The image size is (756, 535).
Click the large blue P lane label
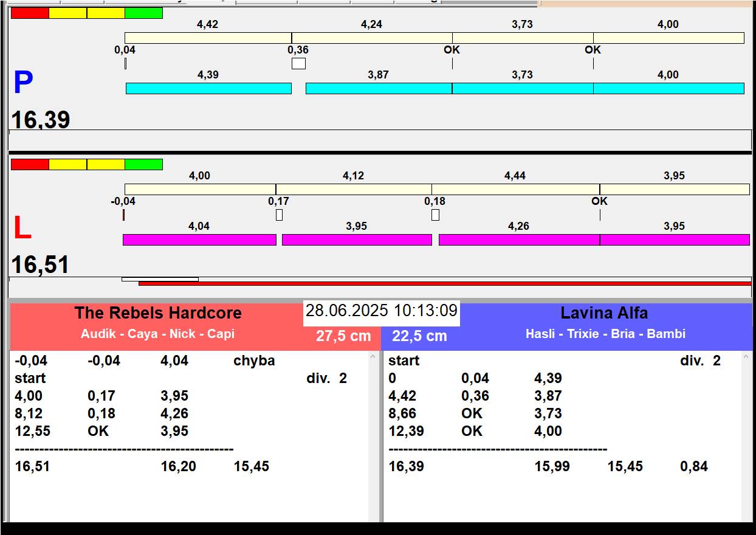pos(23,83)
